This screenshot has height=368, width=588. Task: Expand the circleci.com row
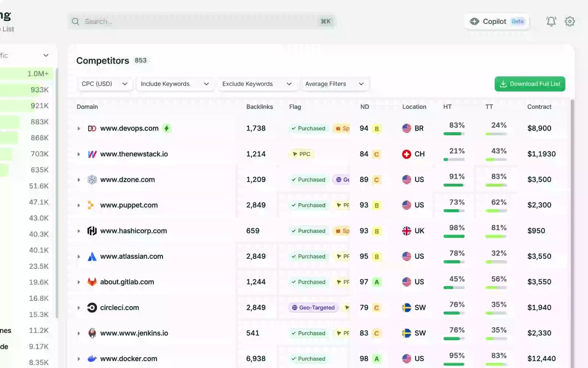[x=79, y=308]
